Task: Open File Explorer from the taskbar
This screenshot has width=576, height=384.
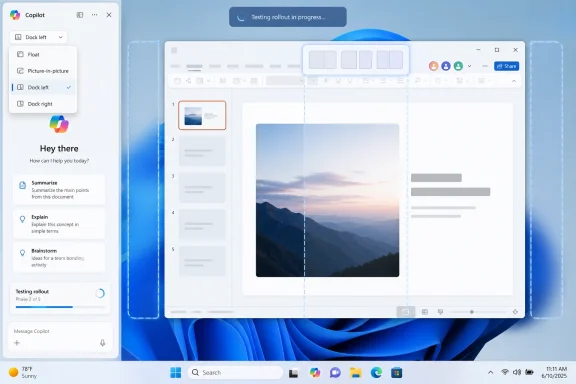Action: (x=356, y=373)
